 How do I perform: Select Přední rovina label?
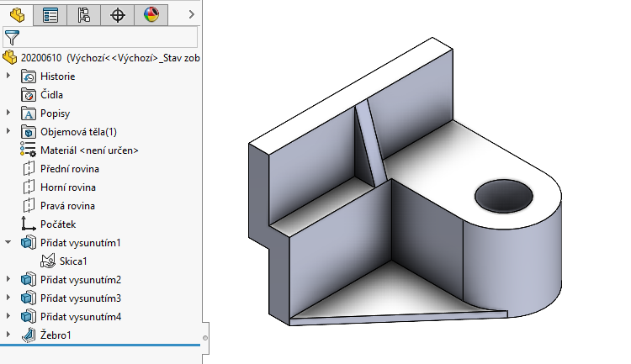pos(70,169)
